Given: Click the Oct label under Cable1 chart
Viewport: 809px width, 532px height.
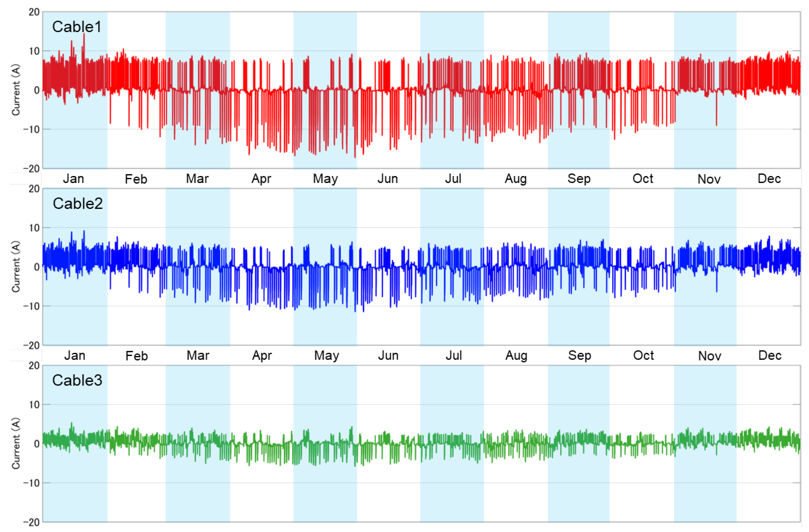Looking at the screenshot, I should 643,179.
